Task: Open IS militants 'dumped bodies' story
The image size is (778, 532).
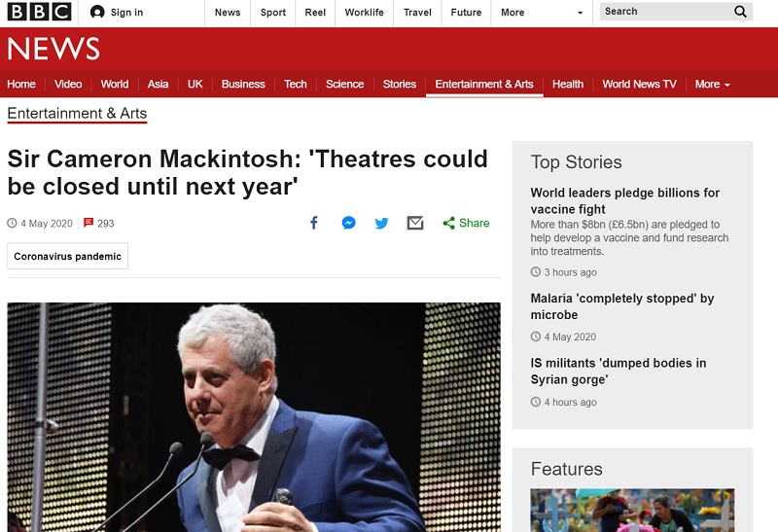Action: pos(618,371)
